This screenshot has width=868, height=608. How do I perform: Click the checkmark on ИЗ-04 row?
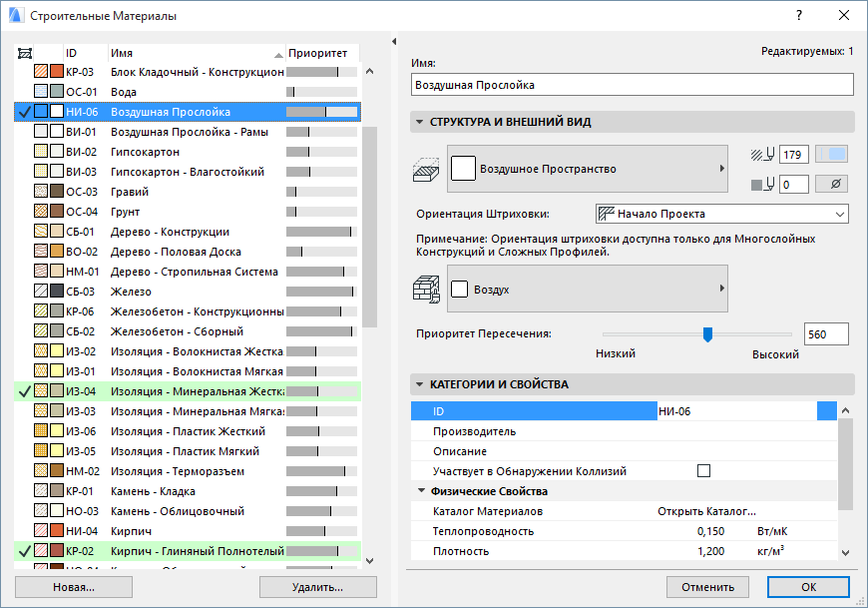pyautogui.click(x=24, y=391)
